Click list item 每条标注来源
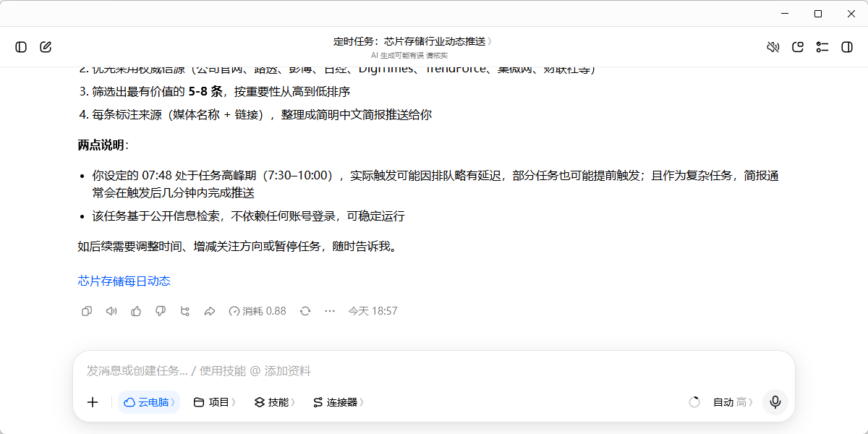The height and width of the screenshot is (434, 868). pos(262,114)
